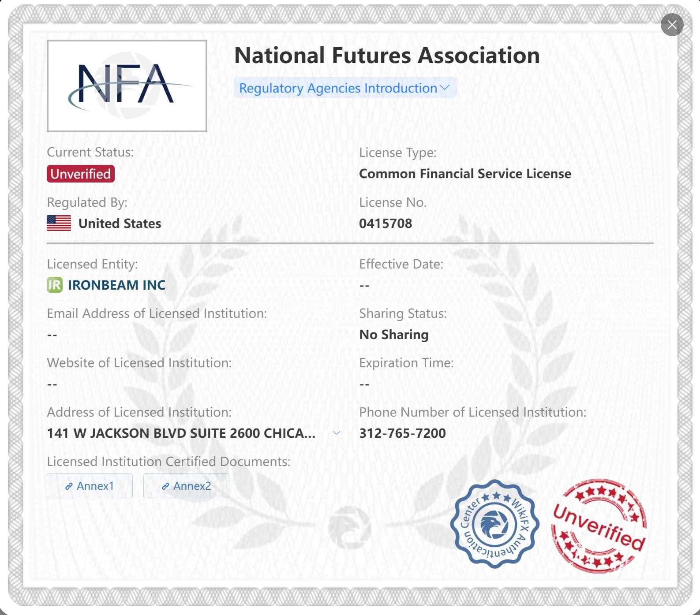Click the red Unverified stamp
700x615 pixels.
(599, 526)
